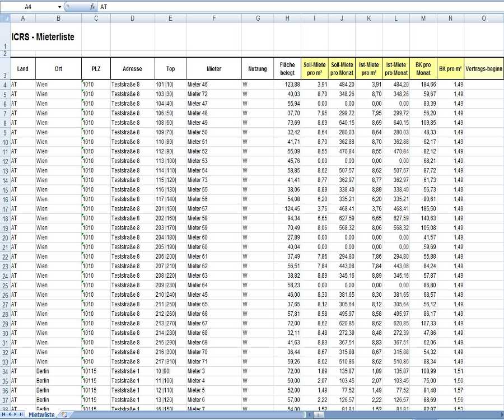
Task: Click the Select All corner button
Action: click(5, 18)
